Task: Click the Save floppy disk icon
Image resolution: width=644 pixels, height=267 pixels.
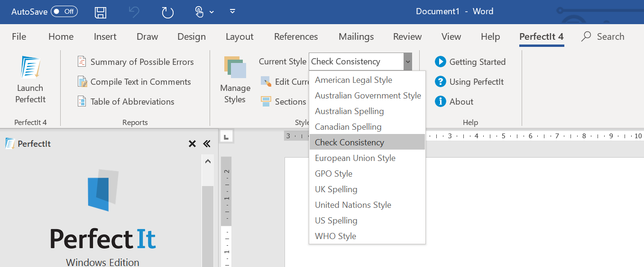Action: tap(101, 12)
